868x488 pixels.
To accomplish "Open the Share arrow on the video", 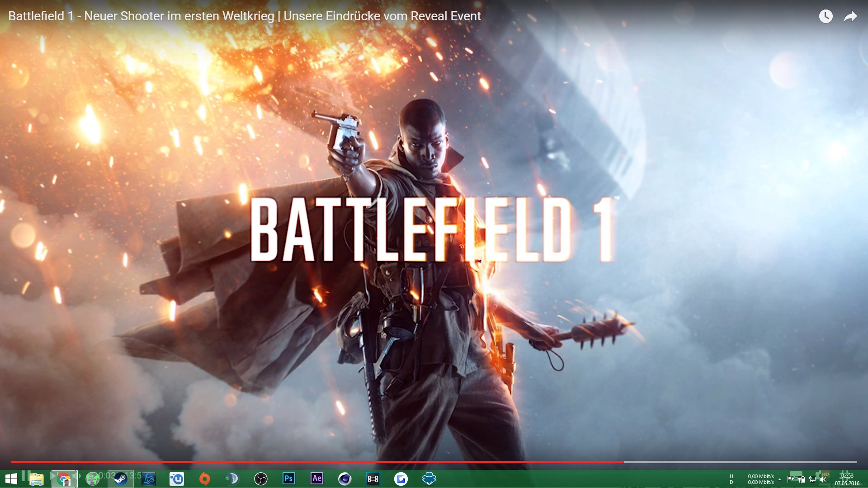I will pyautogui.click(x=850, y=17).
